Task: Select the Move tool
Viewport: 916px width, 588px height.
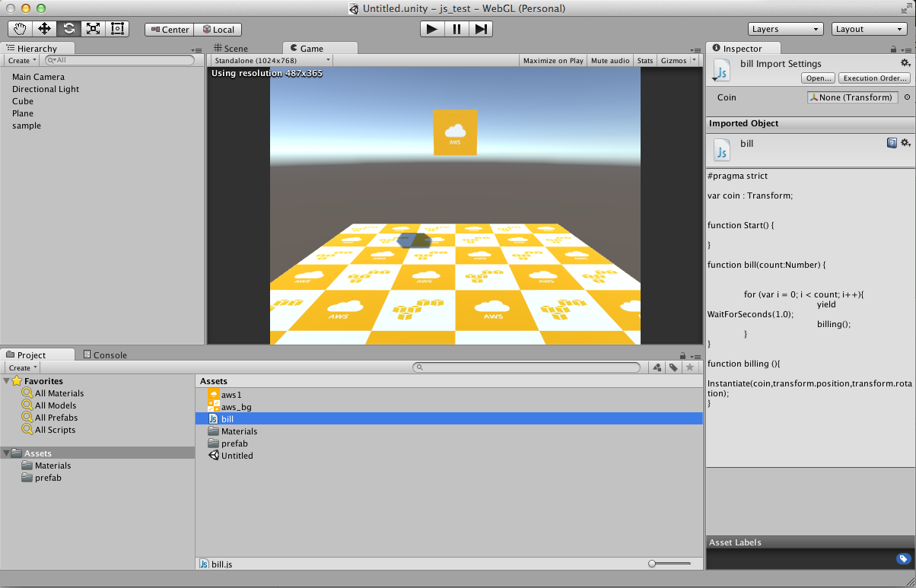Action: pyautogui.click(x=45, y=29)
